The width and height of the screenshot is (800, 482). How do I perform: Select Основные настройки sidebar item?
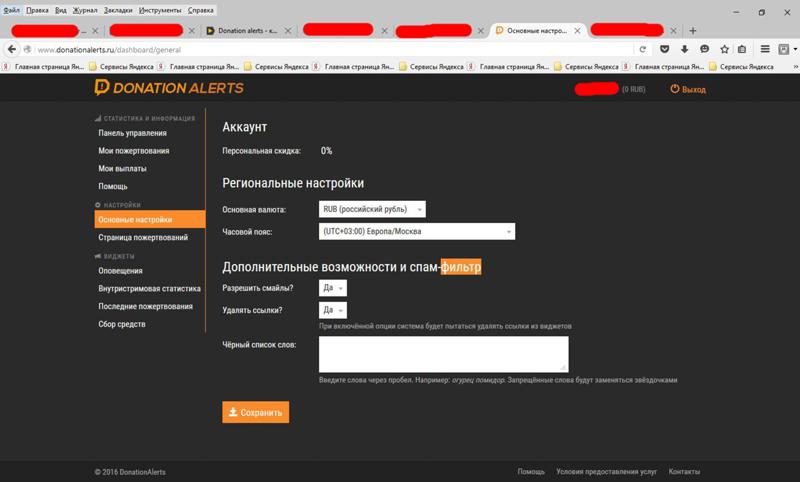click(149, 219)
